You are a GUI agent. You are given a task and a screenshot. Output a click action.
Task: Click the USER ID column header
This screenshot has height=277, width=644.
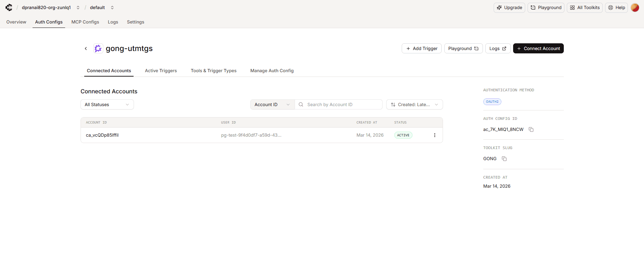(x=228, y=123)
